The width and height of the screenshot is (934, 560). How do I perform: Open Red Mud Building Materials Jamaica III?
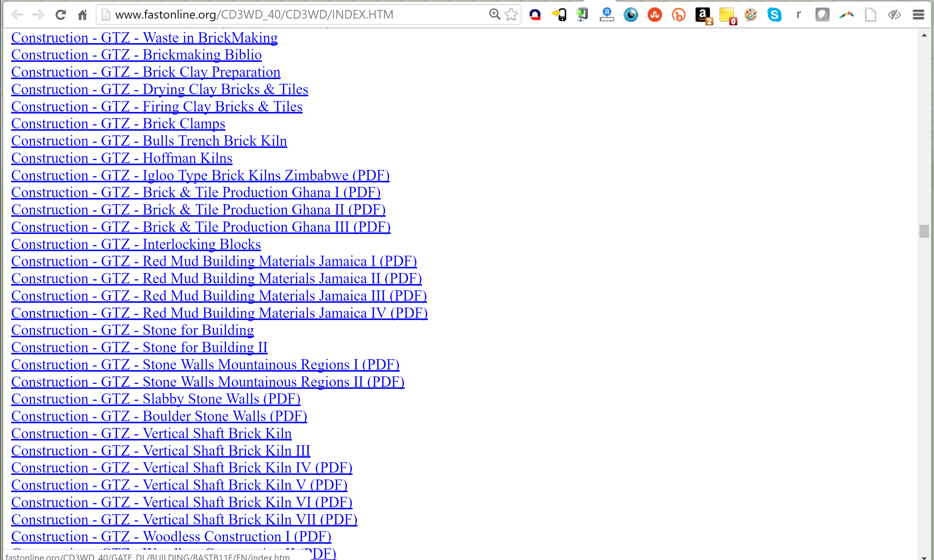[x=219, y=296]
